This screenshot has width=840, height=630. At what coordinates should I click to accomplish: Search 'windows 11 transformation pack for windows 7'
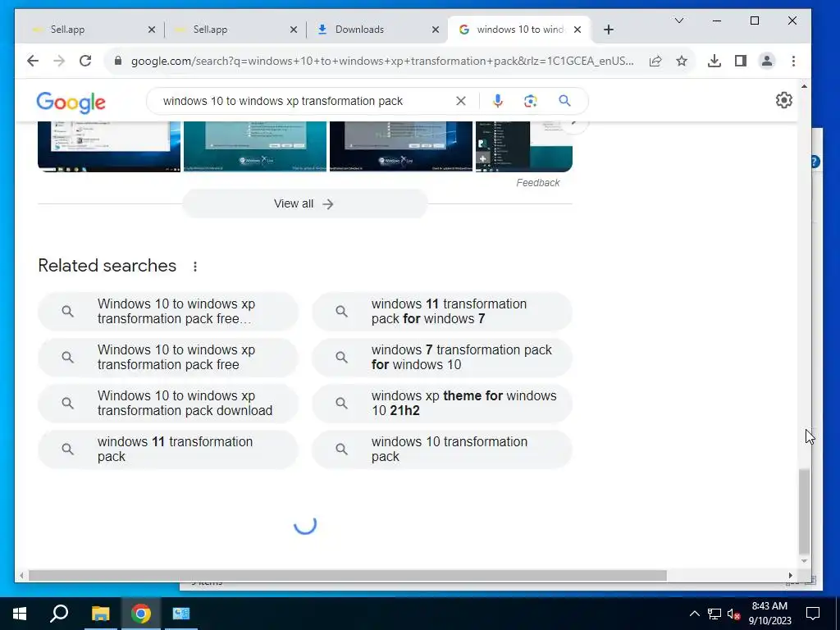pyautogui.click(x=442, y=311)
